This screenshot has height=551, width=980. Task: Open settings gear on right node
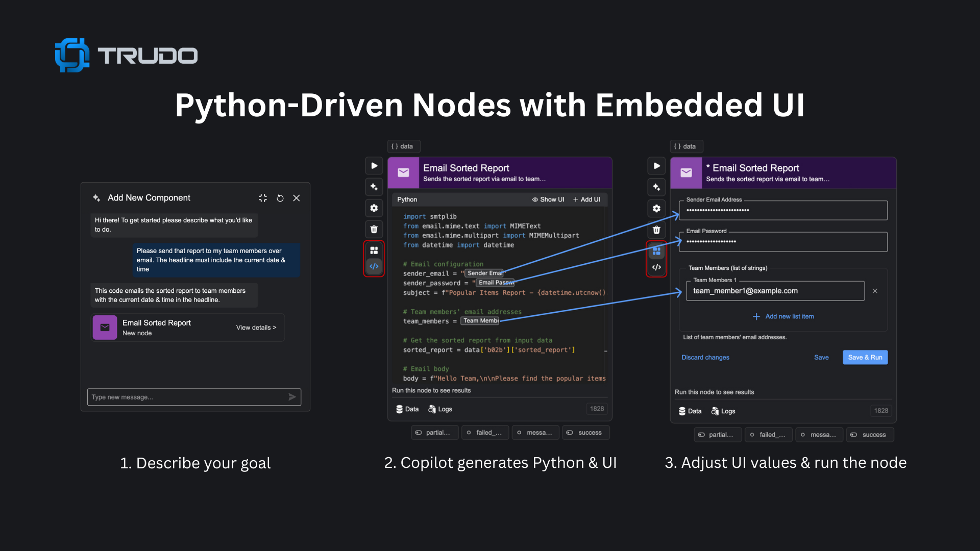(x=657, y=208)
